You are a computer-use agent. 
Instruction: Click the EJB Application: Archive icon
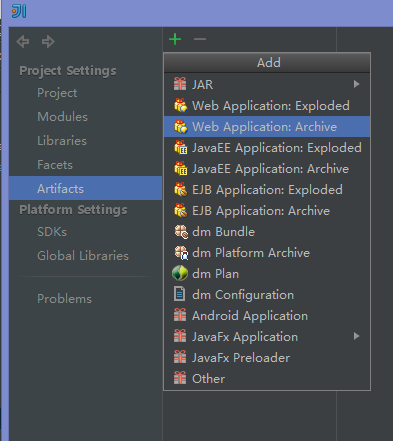click(181, 210)
